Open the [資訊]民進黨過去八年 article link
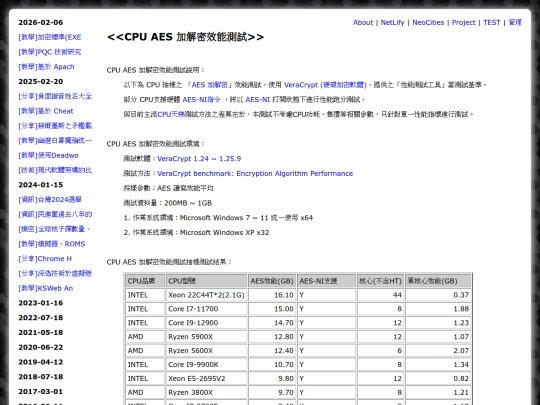540x405 pixels. 55,215
